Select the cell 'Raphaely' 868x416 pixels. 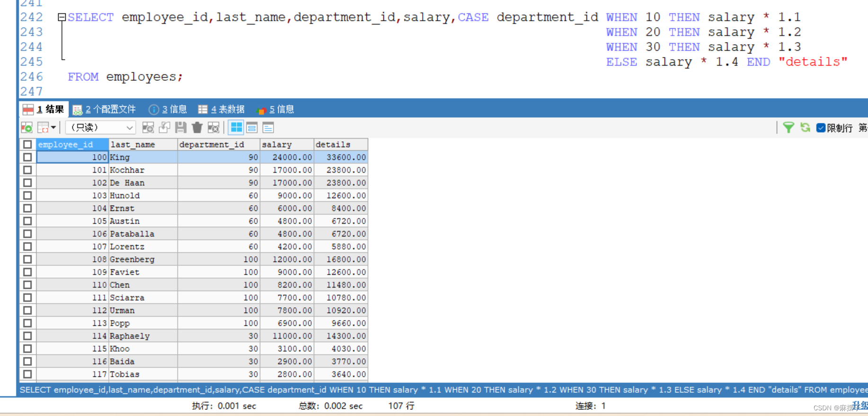coord(143,336)
